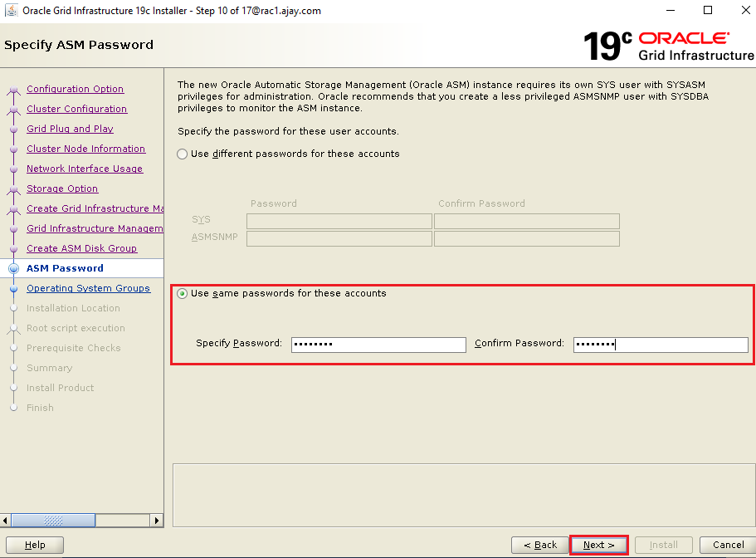Go to Configuration Option step
This screenshot has width=756, height=558.
tap(76, 89)
